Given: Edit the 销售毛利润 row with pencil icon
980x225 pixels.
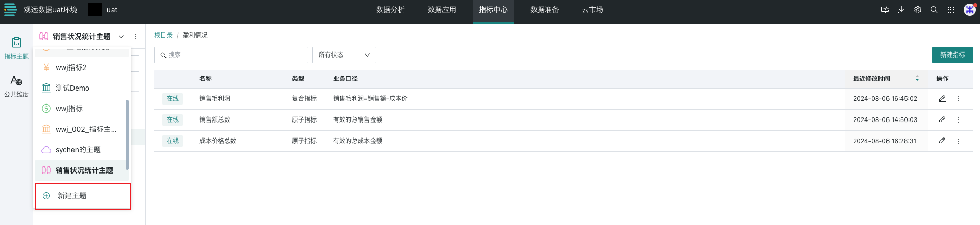Looking at the screenshot, I should click(942, 99).
